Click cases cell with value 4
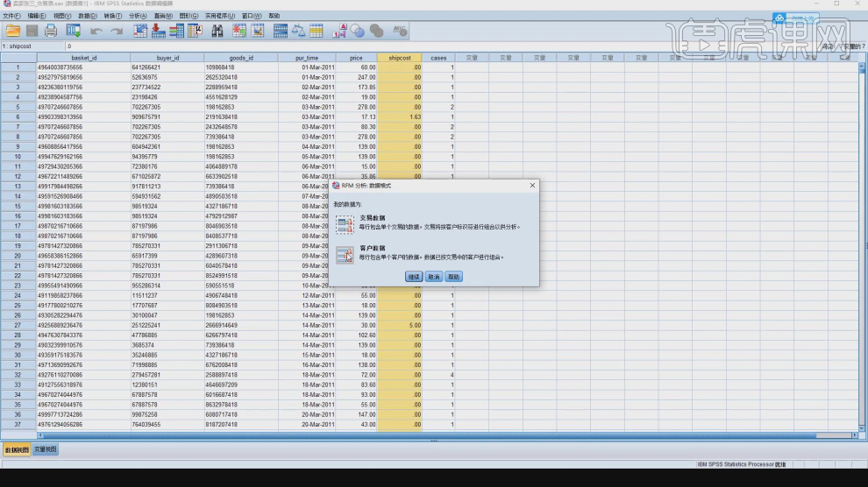Screen dimensions: 868x487 (438, 375)
